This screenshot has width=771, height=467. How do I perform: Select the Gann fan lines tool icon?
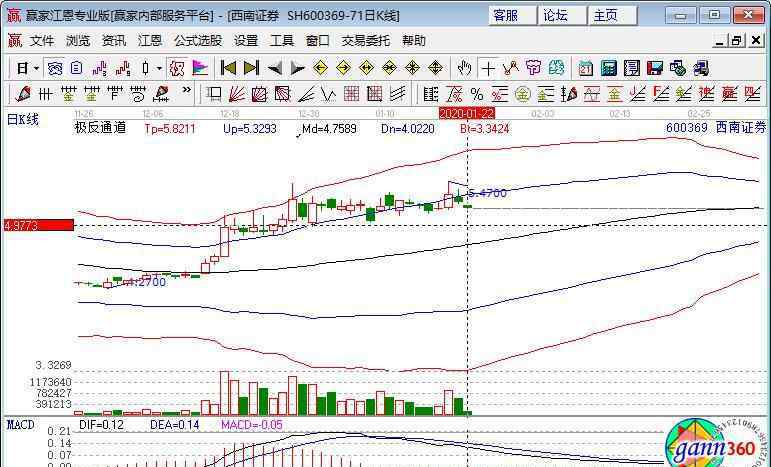237,93
